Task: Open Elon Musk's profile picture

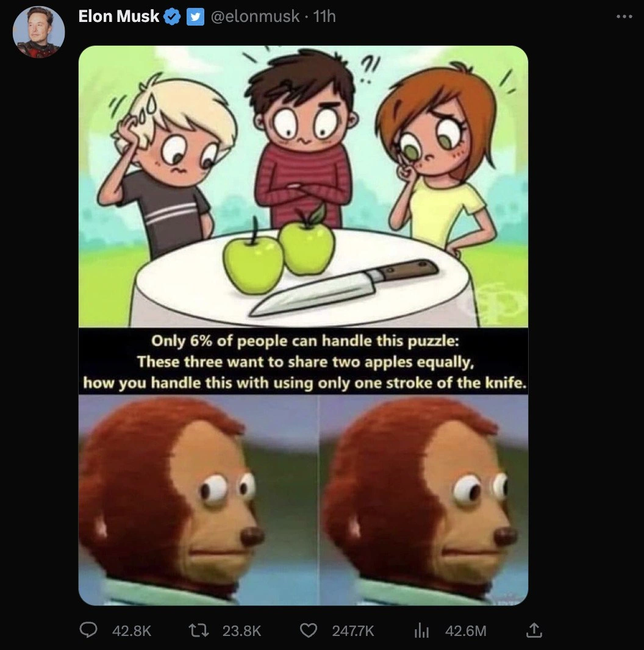Action: point(38,32)
